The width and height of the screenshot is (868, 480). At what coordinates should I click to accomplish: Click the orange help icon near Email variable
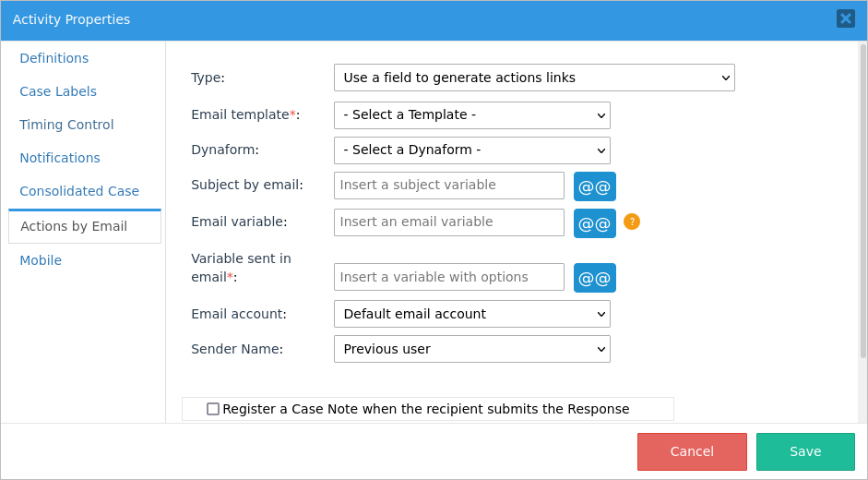pyautogui.click(x=632, y=222)
